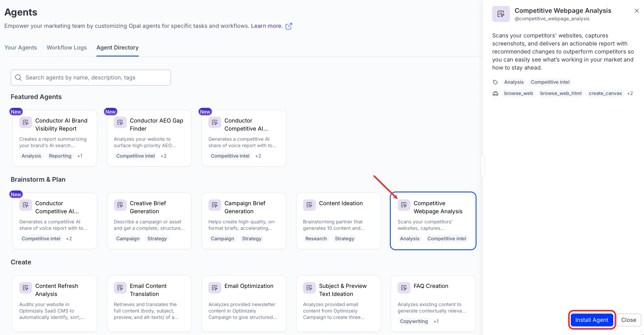The width and height of the screenshot is (644, 335).
Task: Click the Content Ideation agent icon
Action: [x=309, y=205]
